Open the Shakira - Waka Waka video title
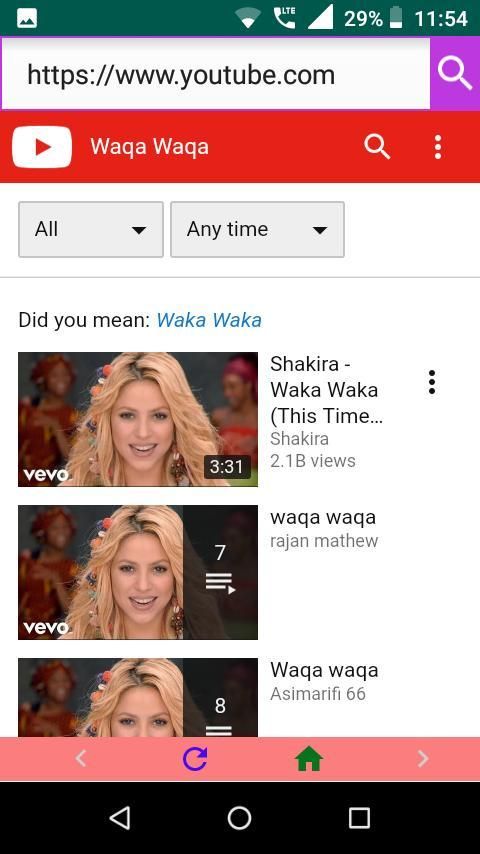 click(326, 390)
